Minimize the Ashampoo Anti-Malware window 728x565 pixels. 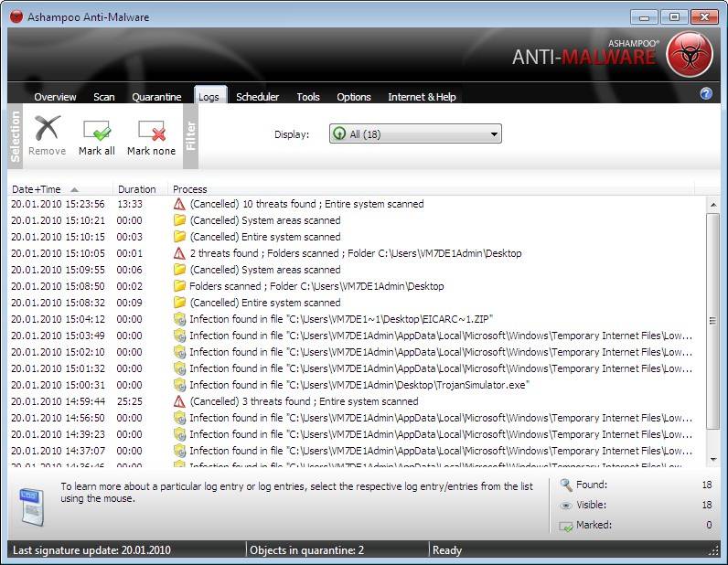pyautogui.click(x=644, y=17)
